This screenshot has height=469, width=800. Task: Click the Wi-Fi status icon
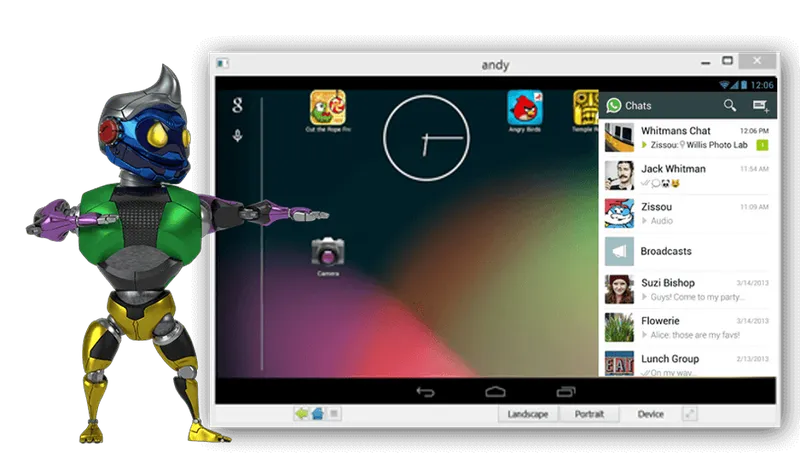click(723, 85)
